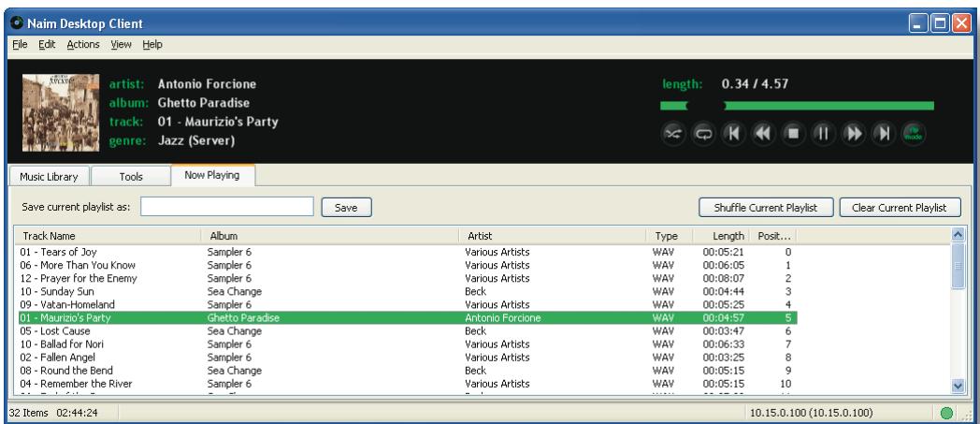
Task: Click the Ghetto Paradise album cover thumbnail
Action: tap(61, 112)
